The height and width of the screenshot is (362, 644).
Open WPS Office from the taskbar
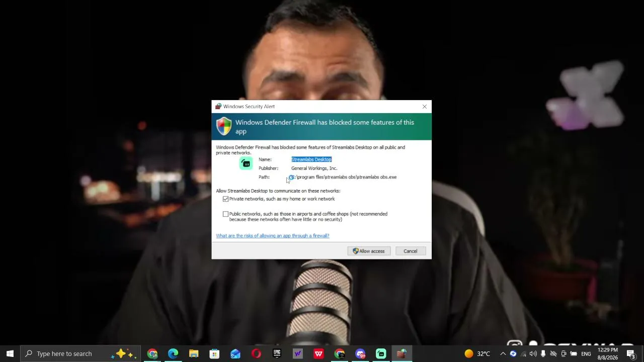(x=318, y=353)
